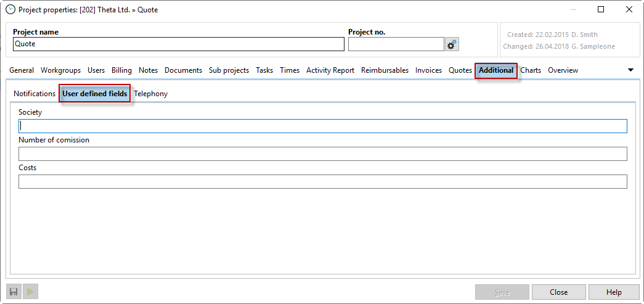Go to the Billing tab

pos(121,70)
